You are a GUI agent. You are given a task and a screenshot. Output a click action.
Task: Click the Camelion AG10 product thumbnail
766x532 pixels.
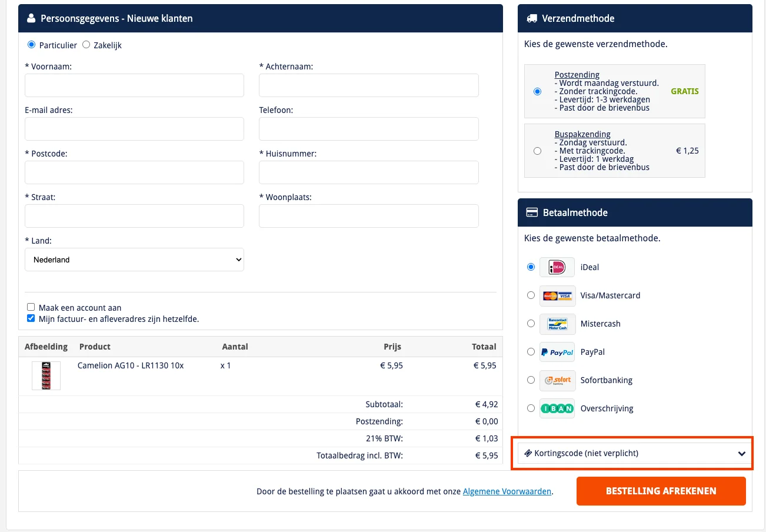coord(46,375)
